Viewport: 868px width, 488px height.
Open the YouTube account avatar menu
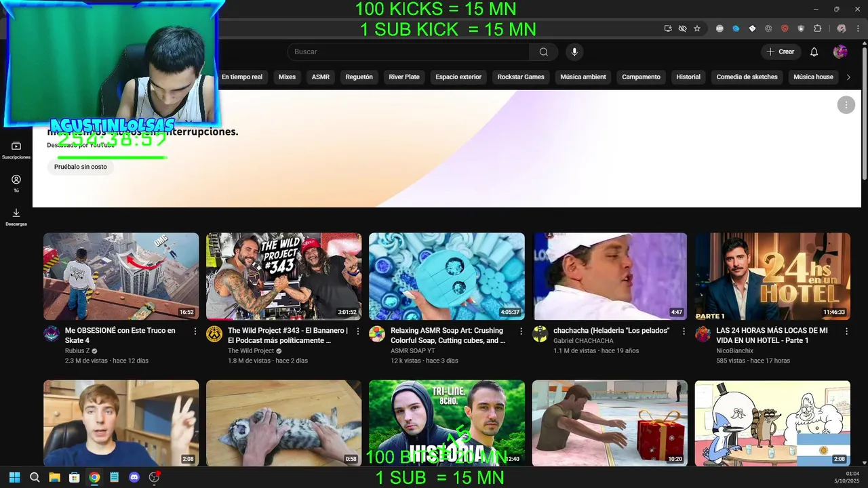pos(840,52)
